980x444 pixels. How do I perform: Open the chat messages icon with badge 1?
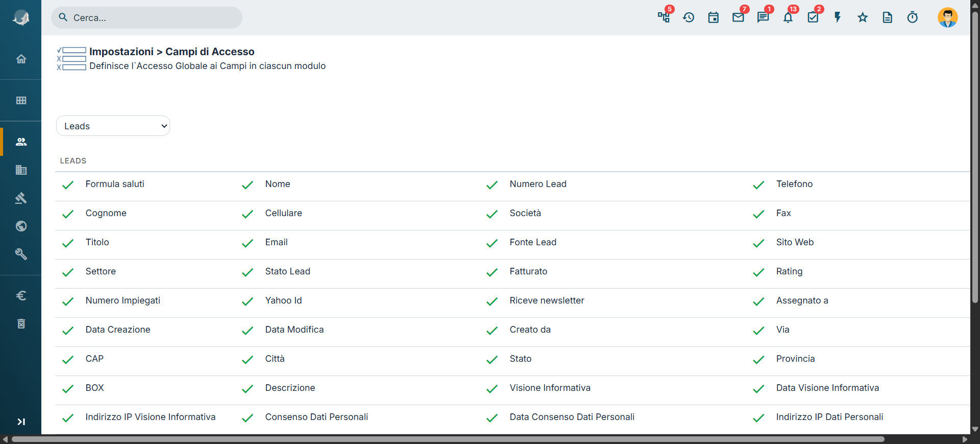763,17
